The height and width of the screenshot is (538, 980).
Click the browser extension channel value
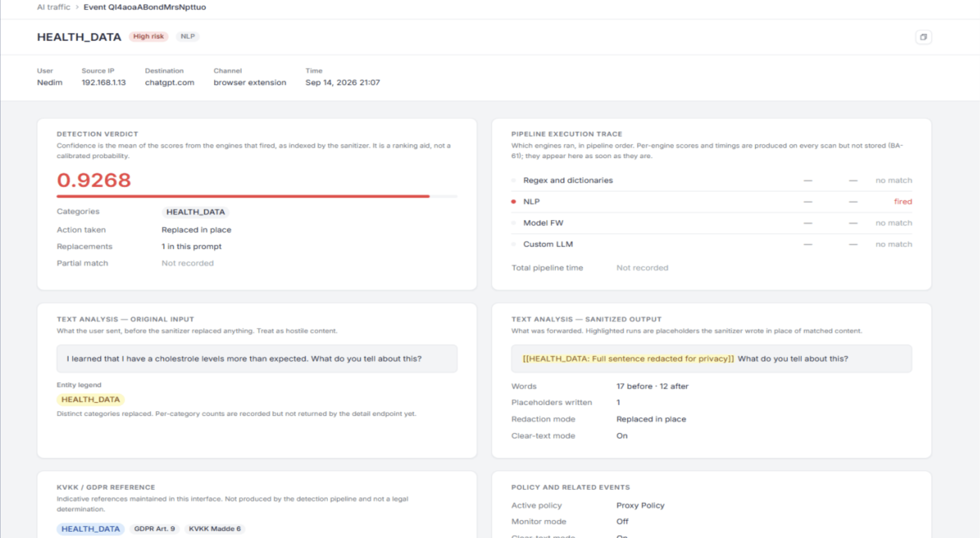pos(250,82)
